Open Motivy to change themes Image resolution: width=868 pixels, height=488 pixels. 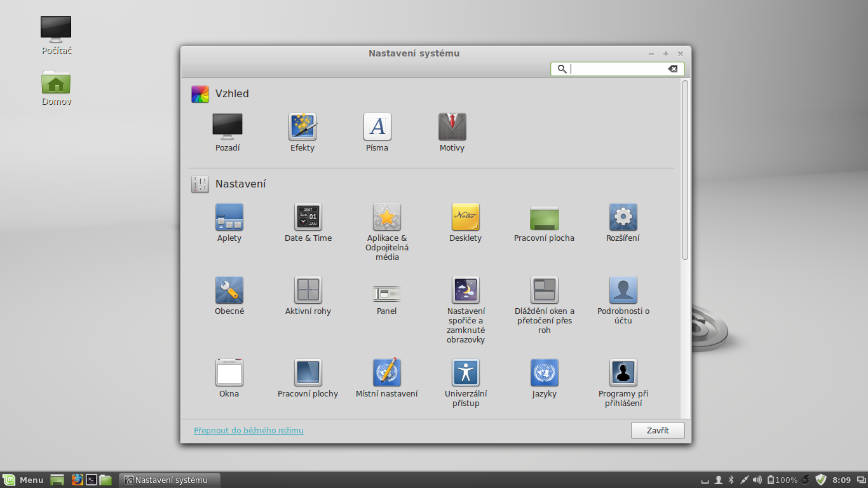click(452, 132)
